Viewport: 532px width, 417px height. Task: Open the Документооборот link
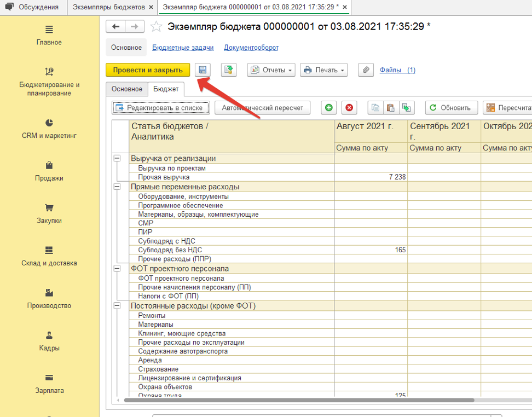pos(251,48)
